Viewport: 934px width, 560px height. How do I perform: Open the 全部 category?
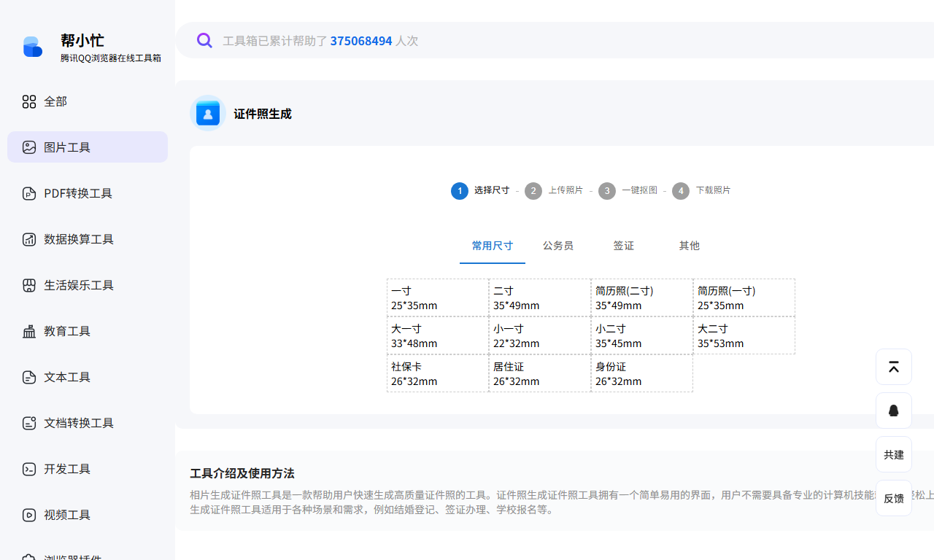[x=88, y=101]
